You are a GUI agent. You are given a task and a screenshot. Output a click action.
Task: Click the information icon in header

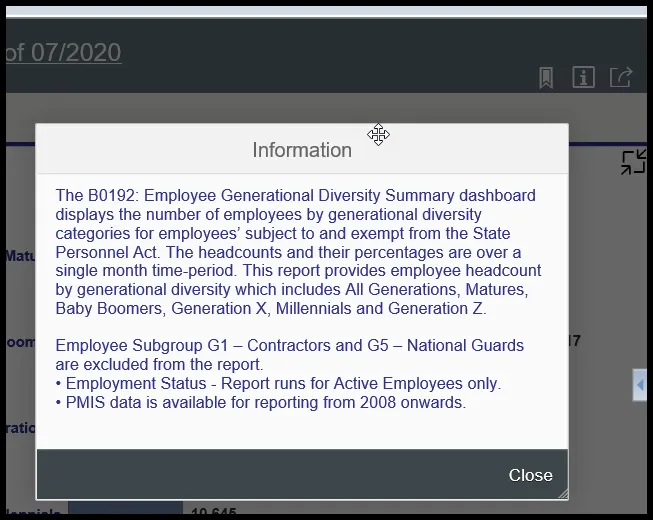[583, 77]
